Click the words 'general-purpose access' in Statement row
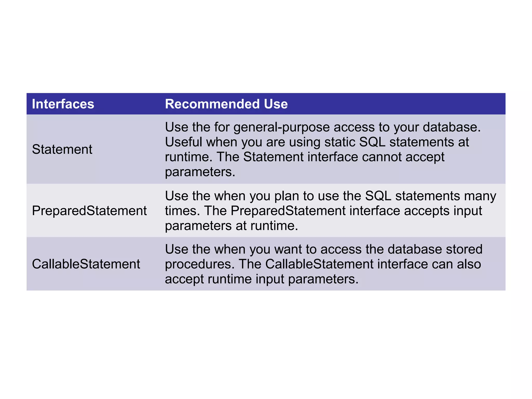 (304, 127)
